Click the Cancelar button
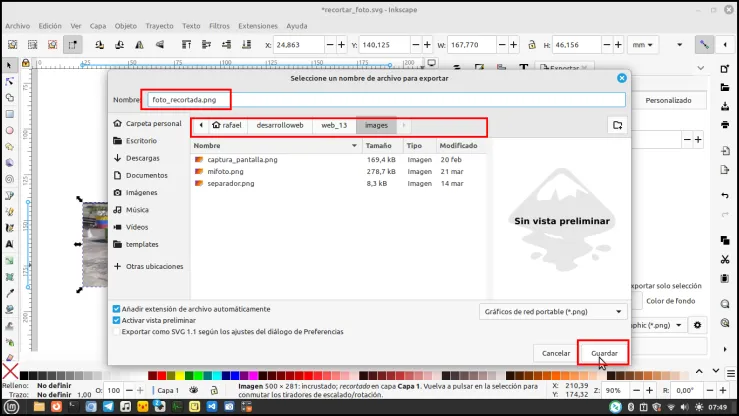The image size is (739, 416). (x=556, y=353)
